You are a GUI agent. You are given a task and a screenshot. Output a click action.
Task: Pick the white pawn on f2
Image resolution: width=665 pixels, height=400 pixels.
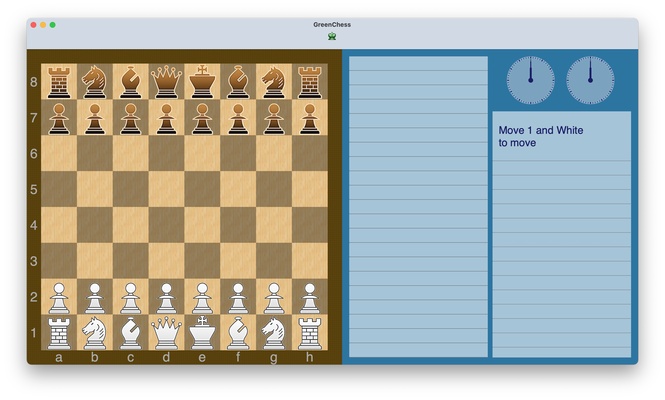tap(238, 298)
